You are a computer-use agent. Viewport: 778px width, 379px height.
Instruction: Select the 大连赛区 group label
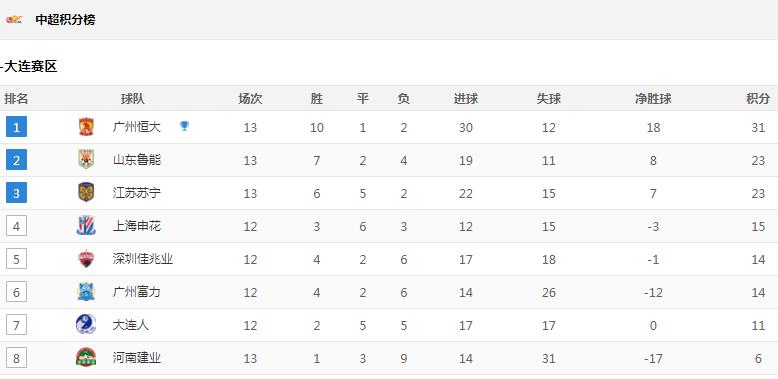click(x=31, y=66)
